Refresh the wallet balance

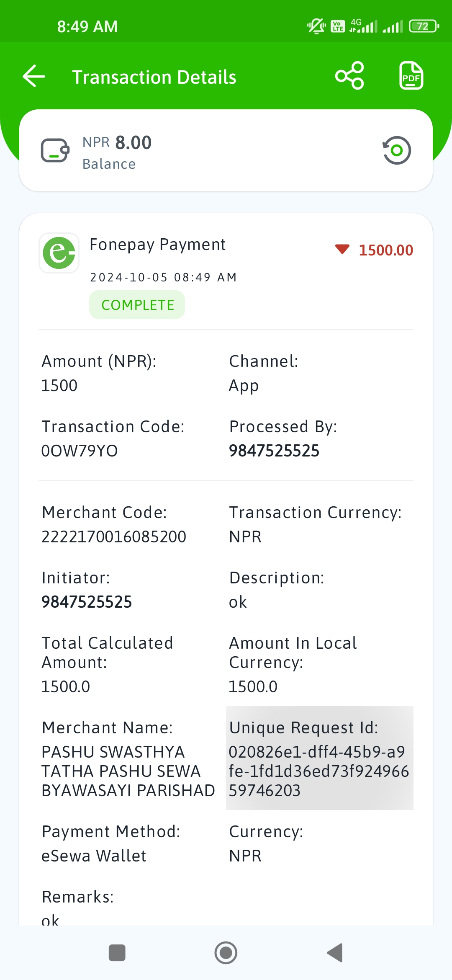[397, 150]
